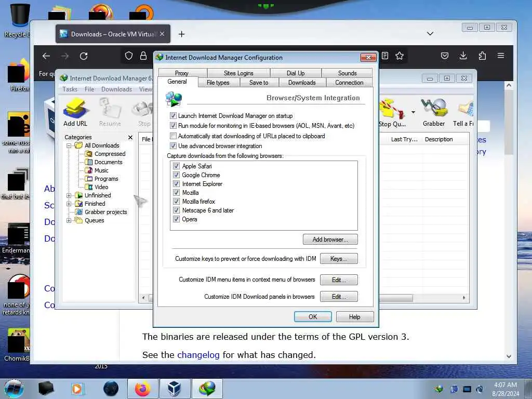Click the Add browser... button
Viewport: 532px width, 399px height.
(330, 239)
